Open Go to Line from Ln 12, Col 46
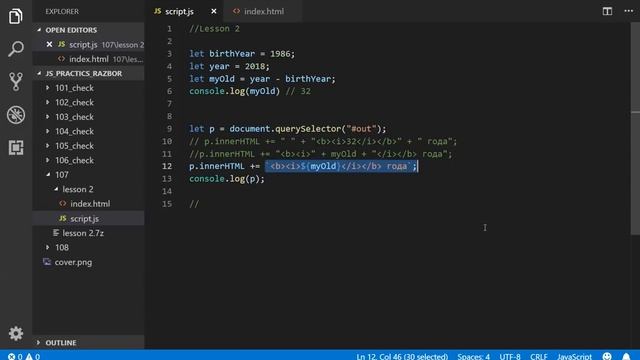The image size is (640, 360). pos(402,356)
